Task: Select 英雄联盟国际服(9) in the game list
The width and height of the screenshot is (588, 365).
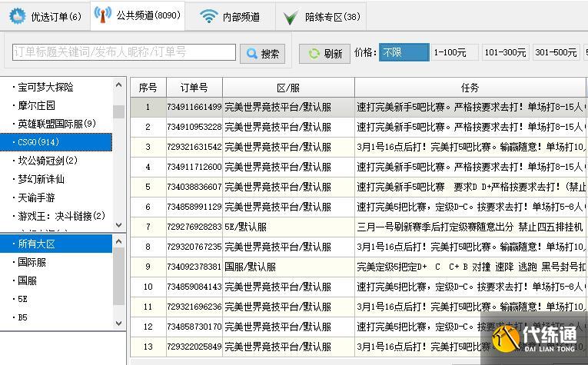Action: 57,124
